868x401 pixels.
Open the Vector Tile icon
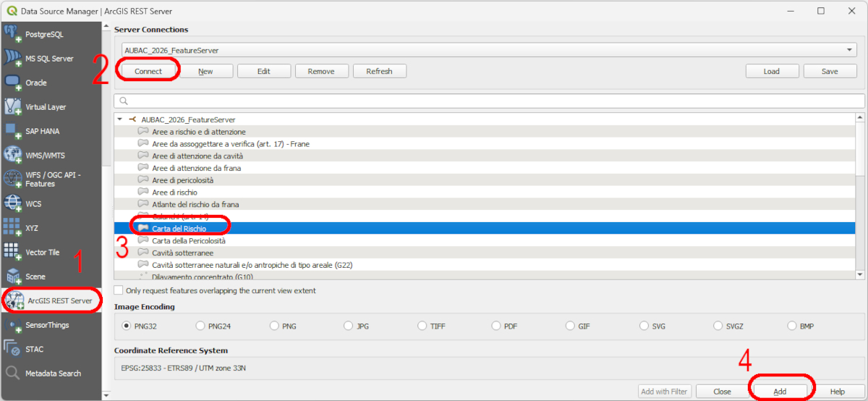pos(13,252)
